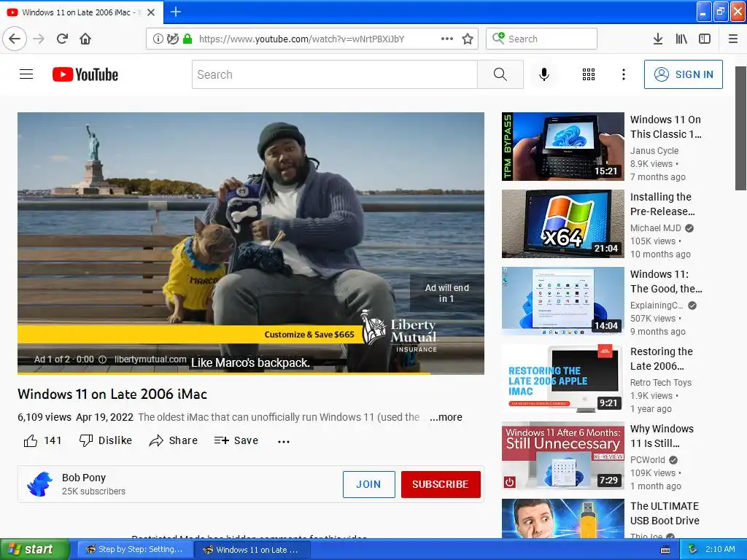Click the SUBSCRIBE button

(441, 484)
